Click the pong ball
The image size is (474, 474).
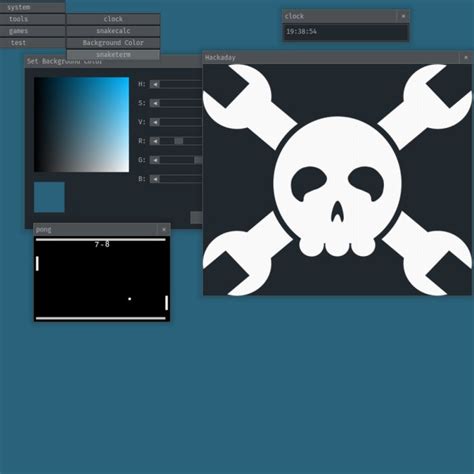(130, 299)
